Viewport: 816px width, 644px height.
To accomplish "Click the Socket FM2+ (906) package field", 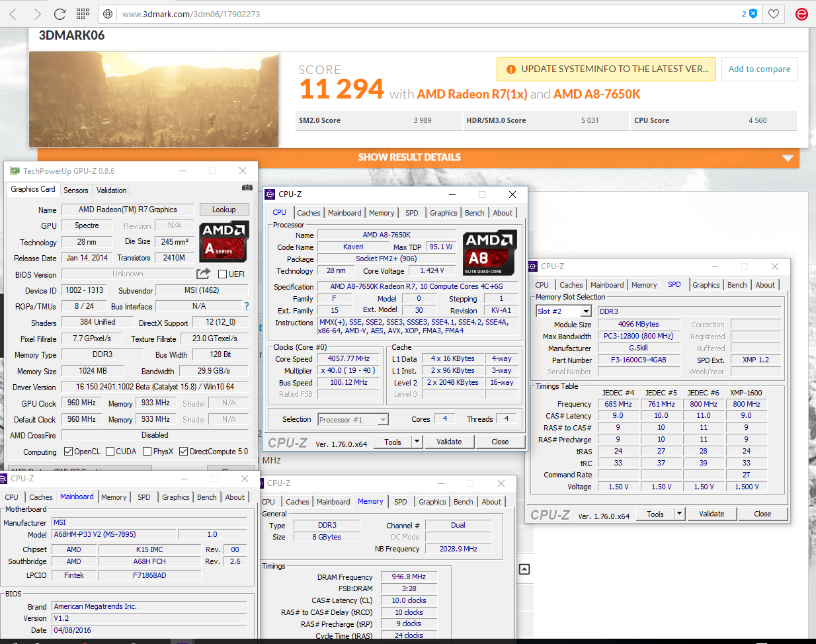I will [386, 259].
